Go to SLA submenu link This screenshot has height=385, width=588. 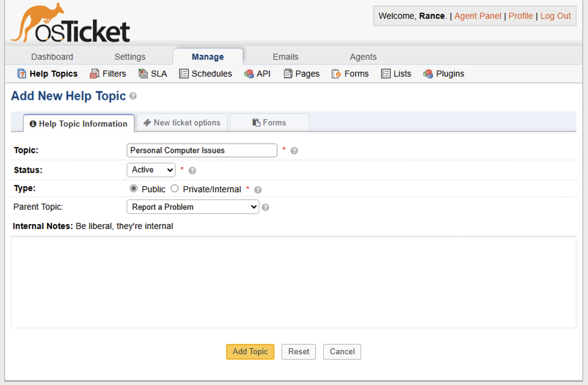159,74
